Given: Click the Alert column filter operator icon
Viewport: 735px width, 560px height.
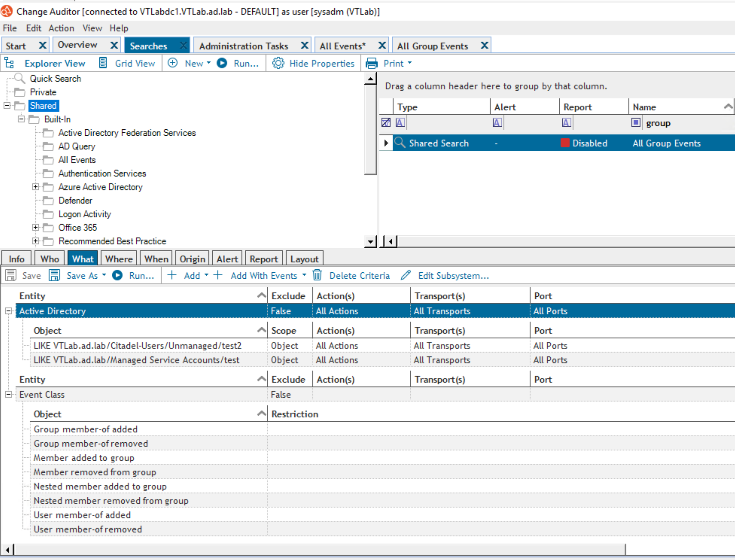Looking at the screenshot, I should (x=497, y=123).
